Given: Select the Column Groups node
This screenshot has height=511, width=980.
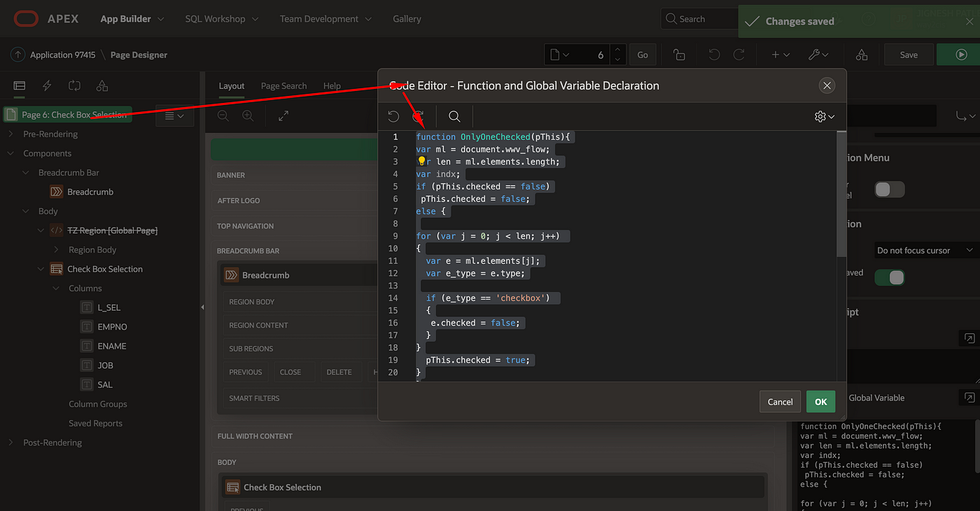Looking at the screenshot, I should [98, 404].
